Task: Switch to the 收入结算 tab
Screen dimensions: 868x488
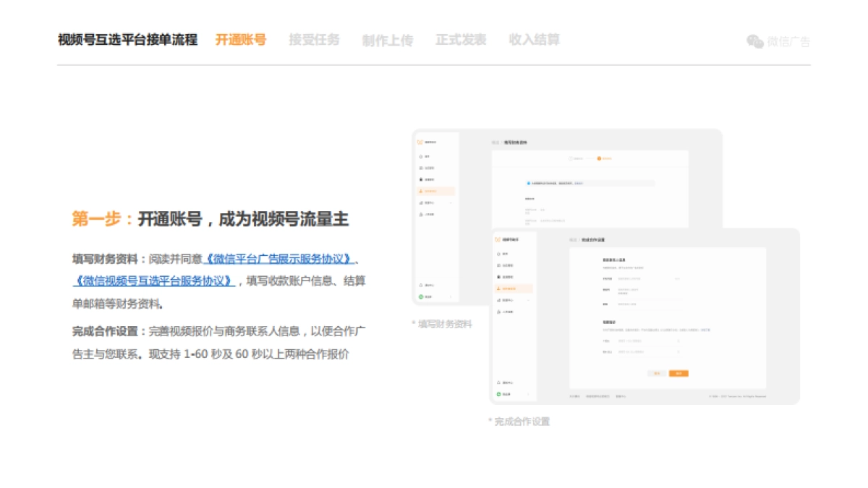Action: [x=535, y=40]
